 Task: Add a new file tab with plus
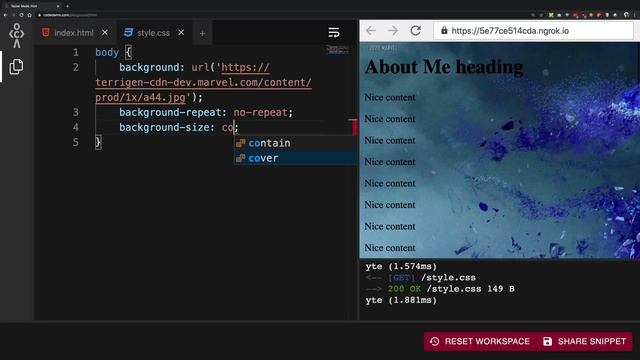(202, 33)
